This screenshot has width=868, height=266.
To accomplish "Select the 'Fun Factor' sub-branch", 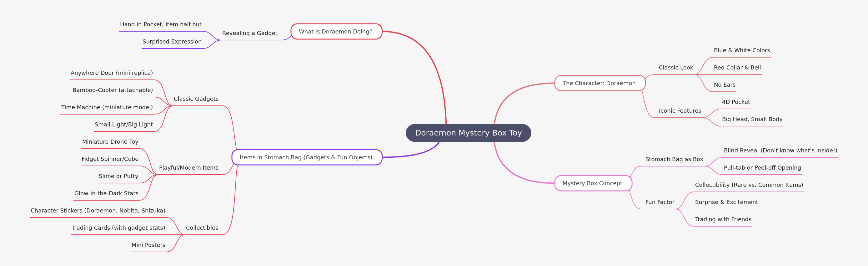I will coord(660,202).
